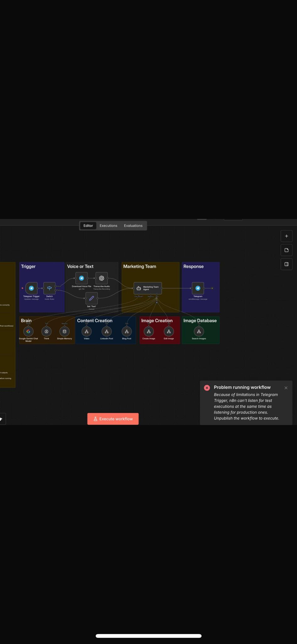Click the plus connector under Marketing Team Agent tool port
This screenshot has width=297, height=644.
[157, 303]
